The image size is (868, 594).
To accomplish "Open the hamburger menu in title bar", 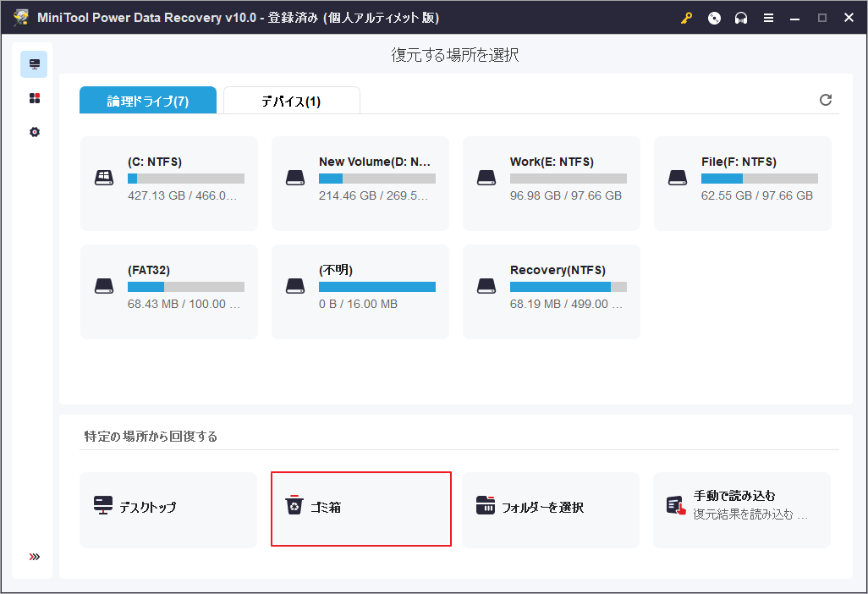I will click(768, 18).
